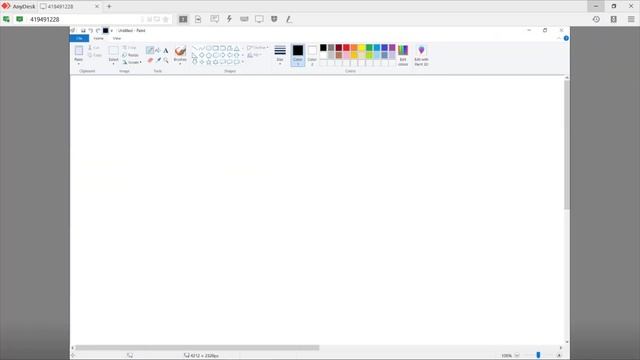Viewport: 640px width, 360px height.
Task: Click the Crop button in Image group
Action: [x=130, y=48]
